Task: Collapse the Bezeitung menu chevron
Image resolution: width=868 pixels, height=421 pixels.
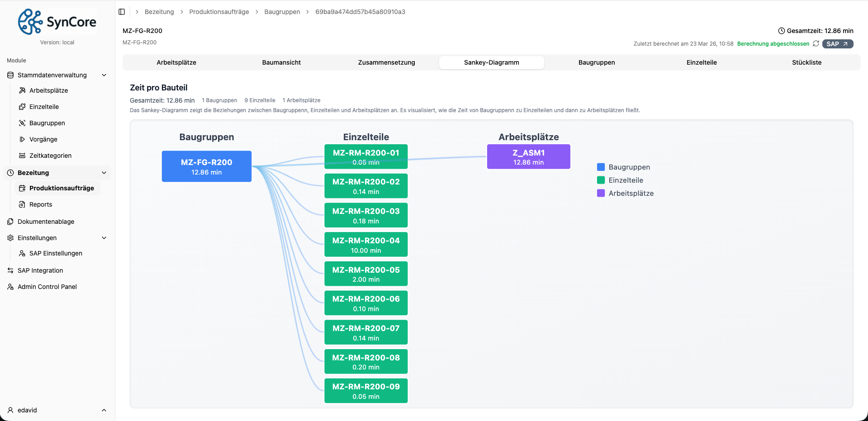Action: pyautogui.click(x=104, y=173)
